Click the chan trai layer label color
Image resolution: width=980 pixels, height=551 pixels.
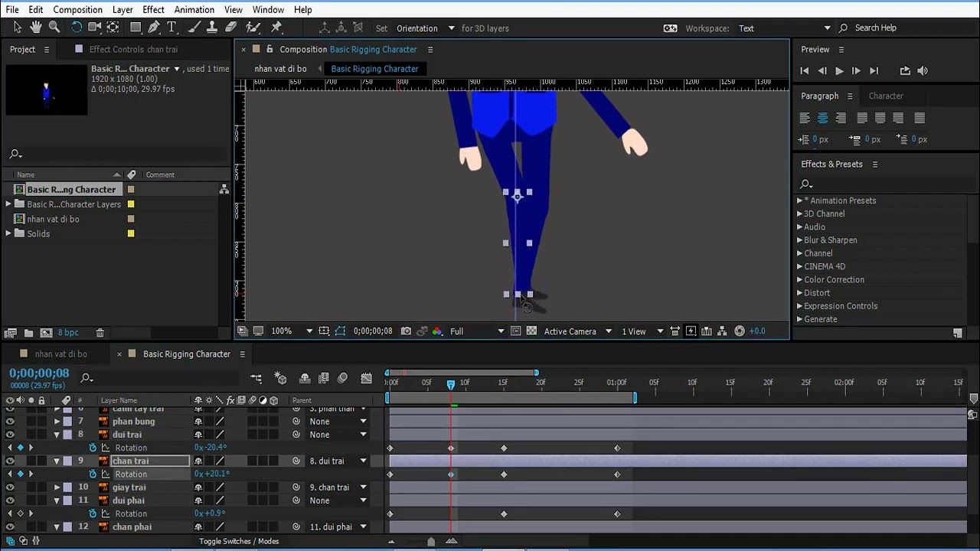coord(67,461)
